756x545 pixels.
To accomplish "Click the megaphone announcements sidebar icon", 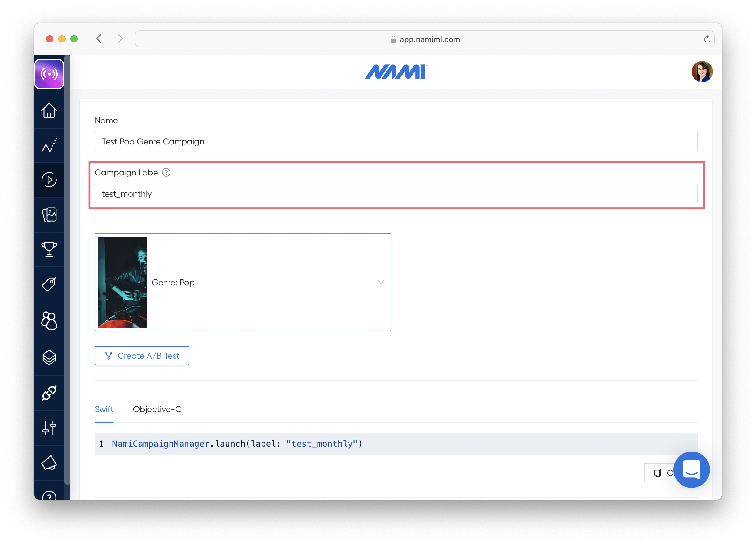I will 49,463.
